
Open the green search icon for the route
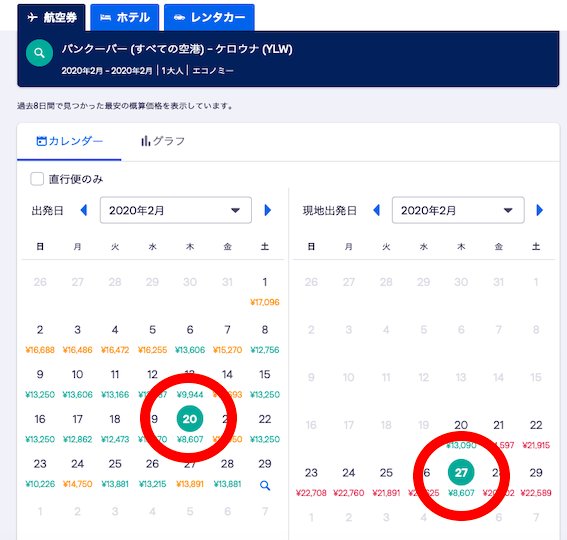pos(39,53)
